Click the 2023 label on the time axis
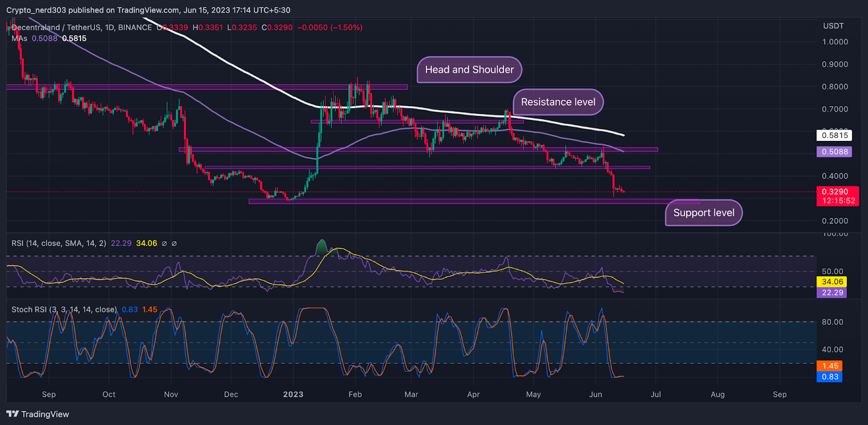 [293, 395]
